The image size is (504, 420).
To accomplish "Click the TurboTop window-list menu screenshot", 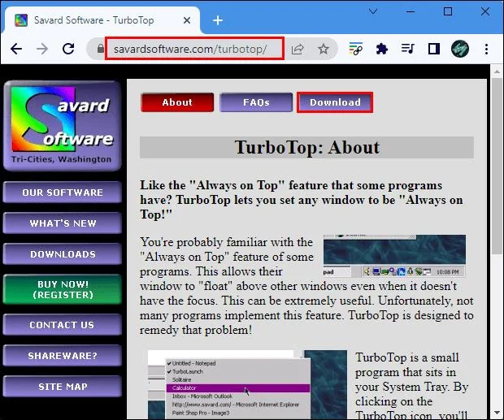I will click(x=247, y=384).
